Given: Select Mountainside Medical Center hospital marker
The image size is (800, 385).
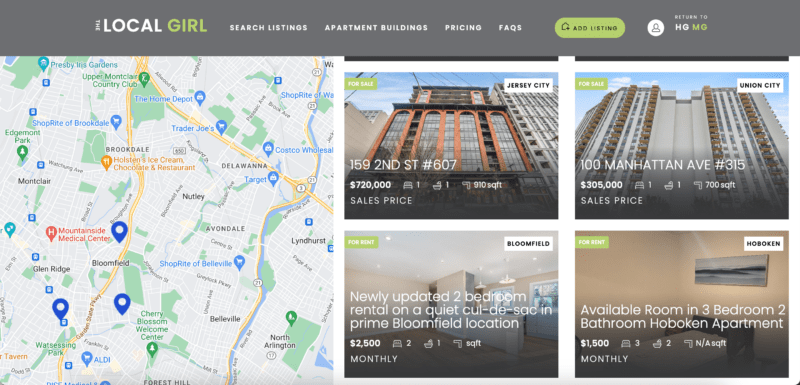Looking at the screenshot, I should 51,234.
